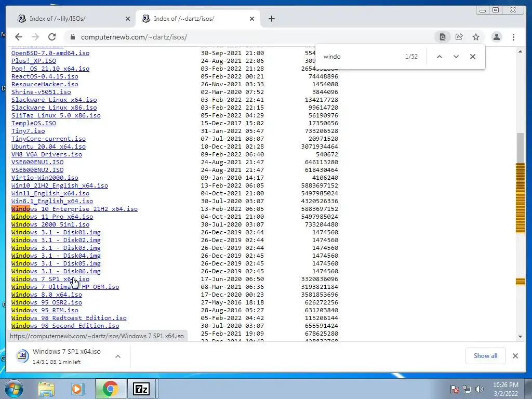Share this page via share icon
The image size is (532, 399).
pyautogui.click(x=459, y=37)
